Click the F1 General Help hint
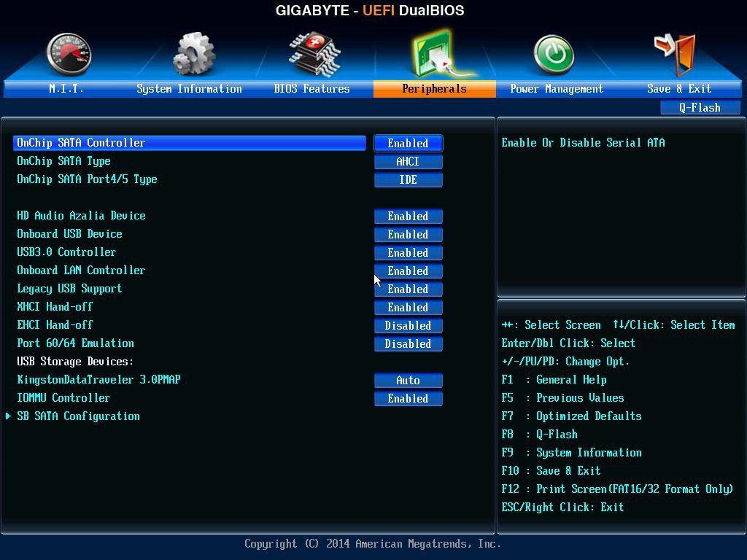The image size is (747, 560). pyautogui.click(x=554, y=379)
